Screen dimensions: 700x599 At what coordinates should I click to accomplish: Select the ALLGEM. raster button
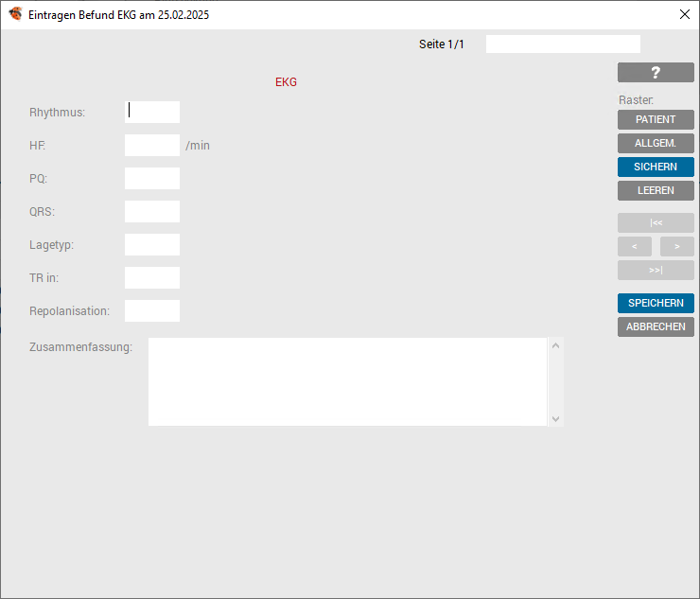click(656, 144)
